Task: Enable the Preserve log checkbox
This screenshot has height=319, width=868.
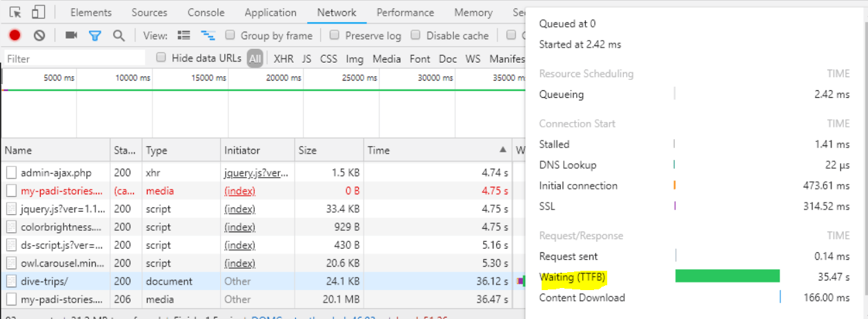Action: click(335, 35)
